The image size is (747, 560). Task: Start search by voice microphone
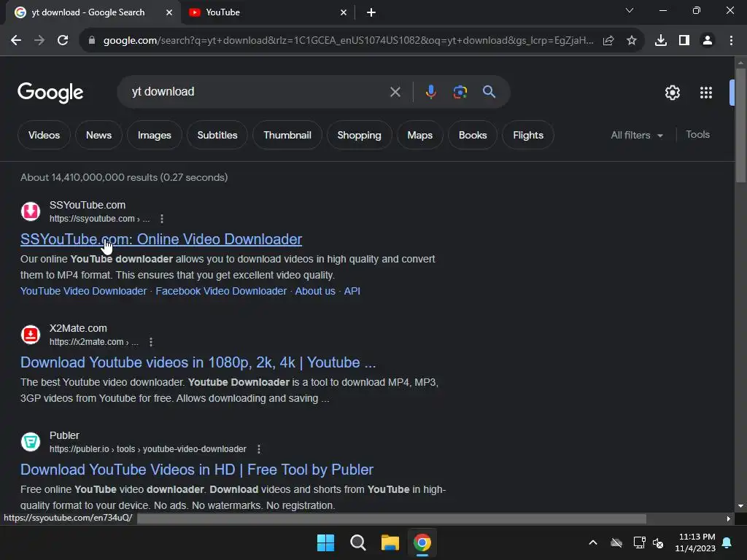[430, 91]
